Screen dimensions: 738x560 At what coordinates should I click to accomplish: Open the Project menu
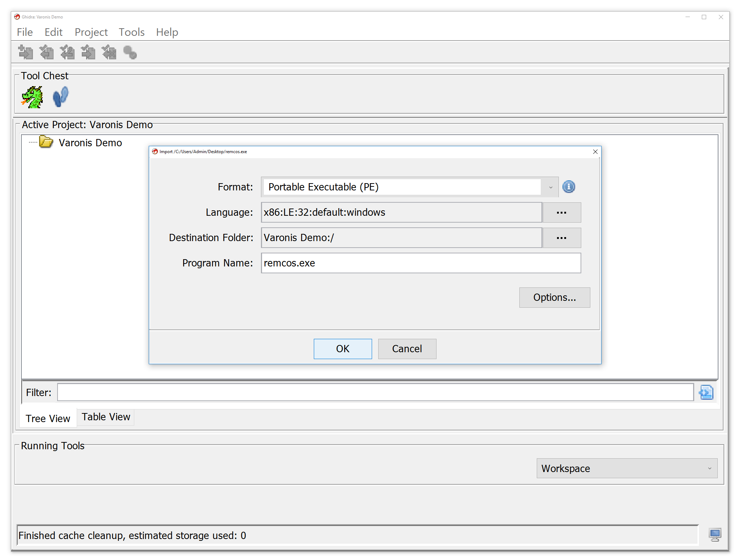[x=91, y=32]
